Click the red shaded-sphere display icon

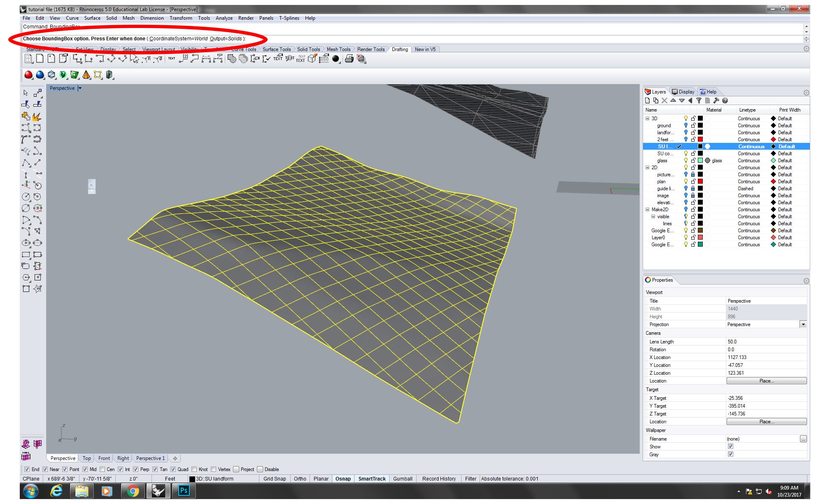[28, 75]
